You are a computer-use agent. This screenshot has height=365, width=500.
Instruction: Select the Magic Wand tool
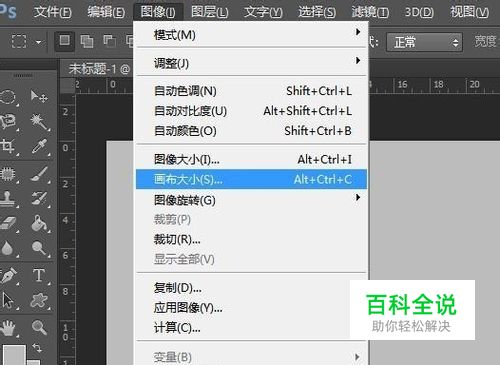pos(40,122)
